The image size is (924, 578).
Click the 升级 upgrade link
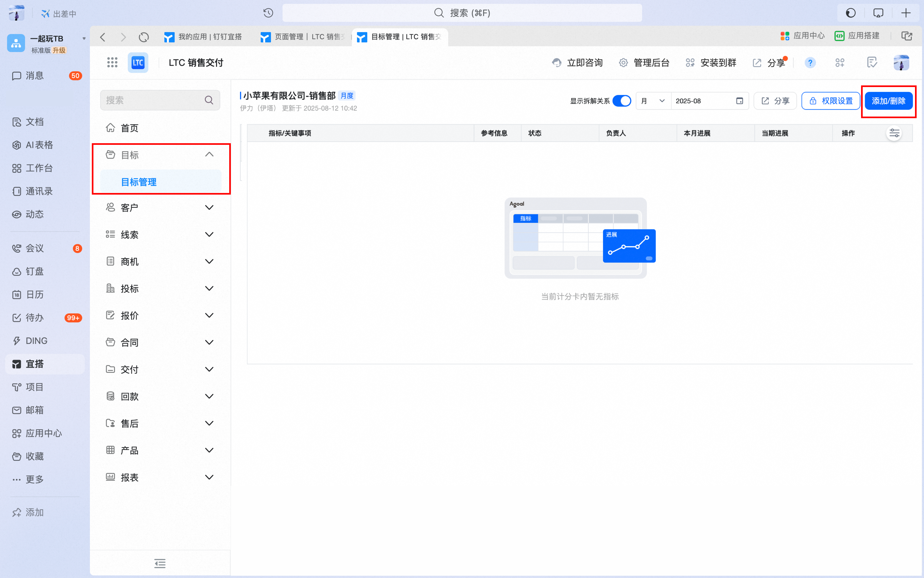(x=59, y=50)
